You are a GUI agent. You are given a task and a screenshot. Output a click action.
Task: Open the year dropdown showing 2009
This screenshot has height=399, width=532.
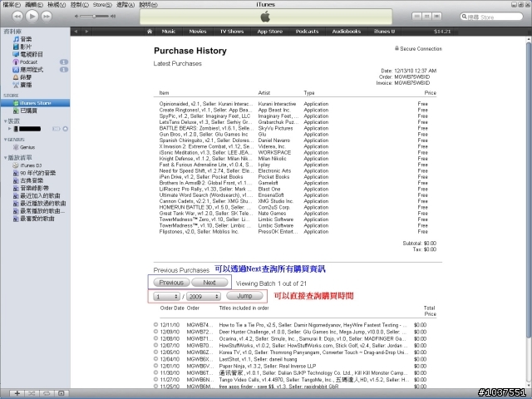(x=203, y=297)
